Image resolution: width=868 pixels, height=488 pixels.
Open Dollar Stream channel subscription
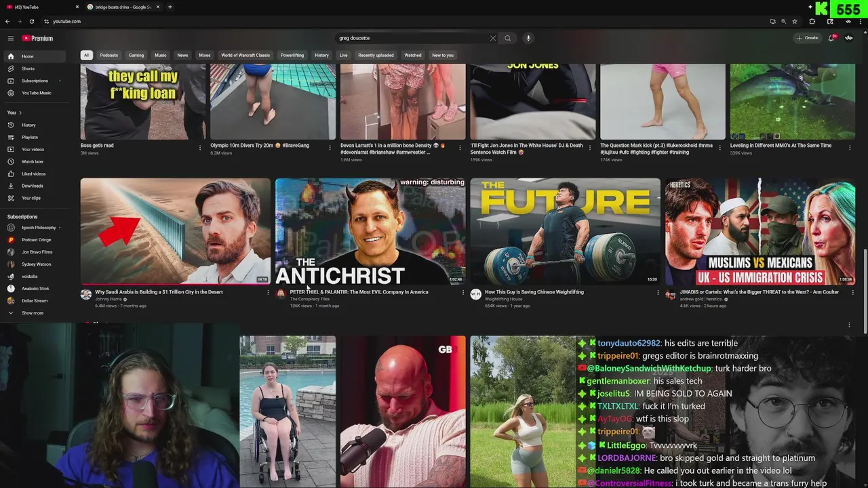click(34, 301)
